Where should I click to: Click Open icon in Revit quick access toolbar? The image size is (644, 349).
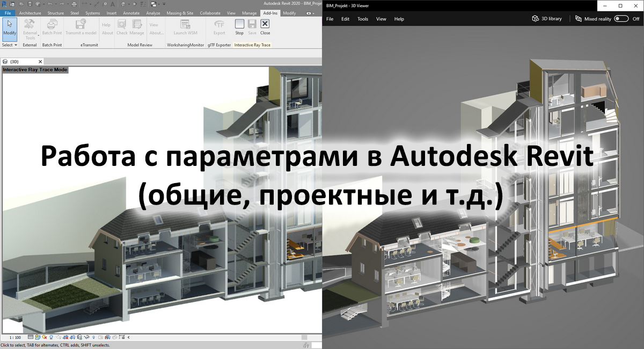click(x=20, y=4)
